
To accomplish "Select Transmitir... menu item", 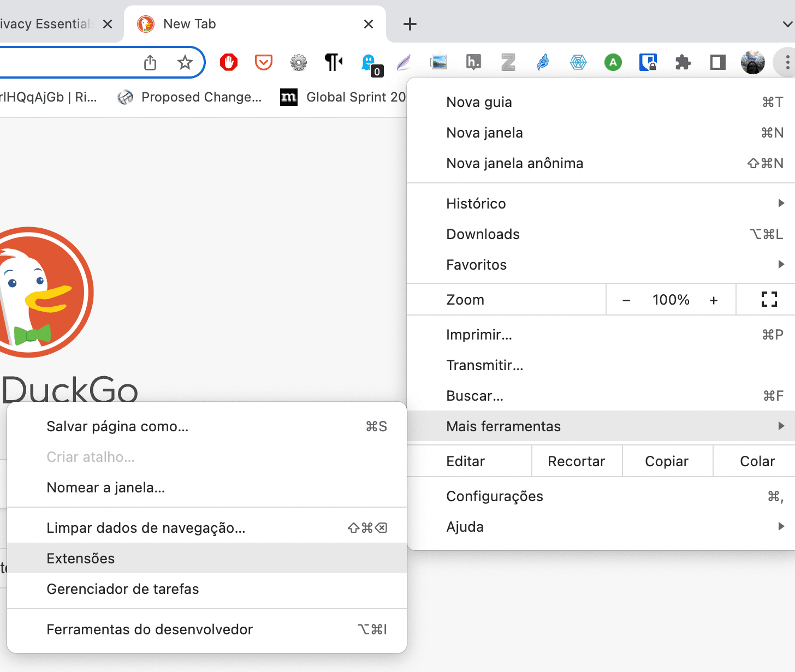I will tap(601, 365).
